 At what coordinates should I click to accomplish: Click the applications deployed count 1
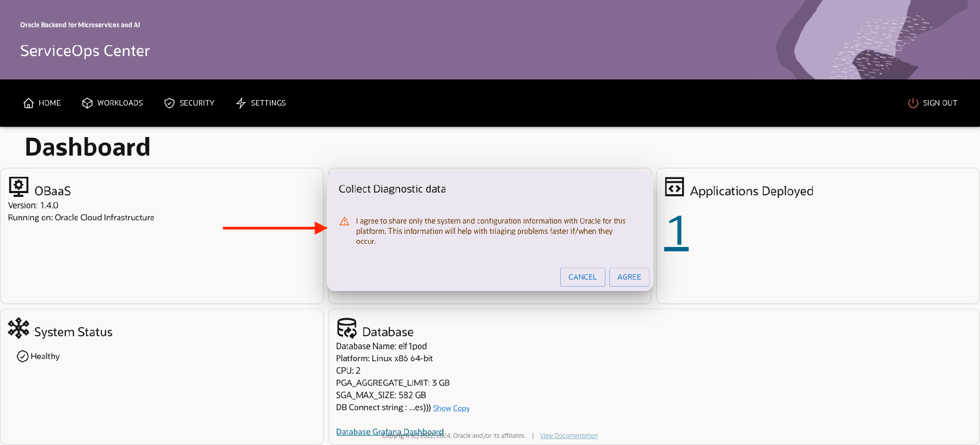(676, 232)
